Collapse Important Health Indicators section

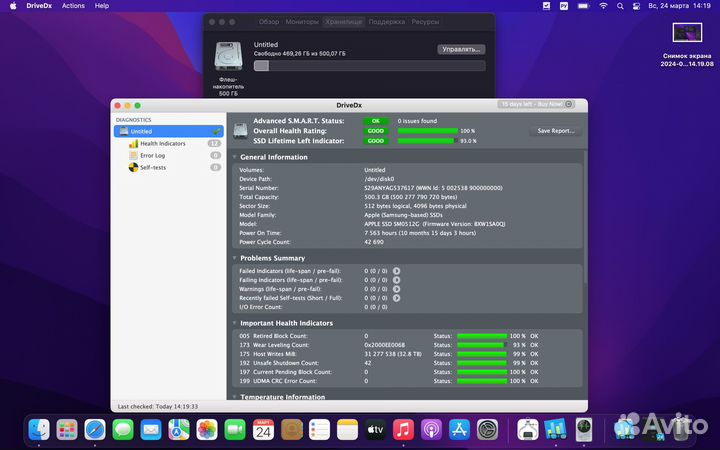pos(235,323)
